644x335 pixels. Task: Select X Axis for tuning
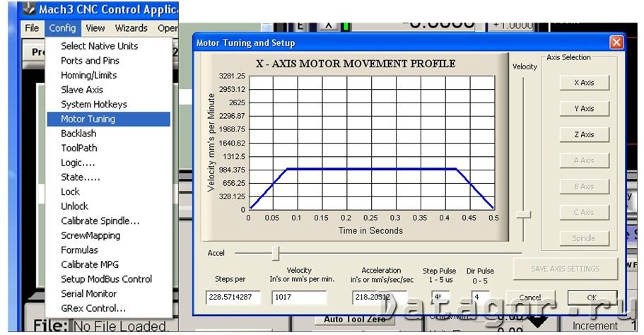[584, 83]
